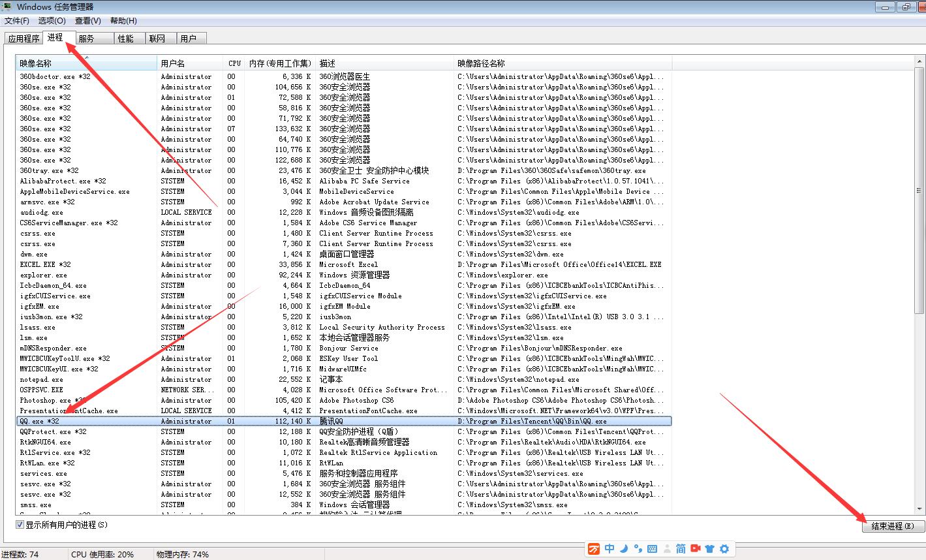
Task: Open the soft keyboard icon in system tray
Action: (x=651, y=549)
